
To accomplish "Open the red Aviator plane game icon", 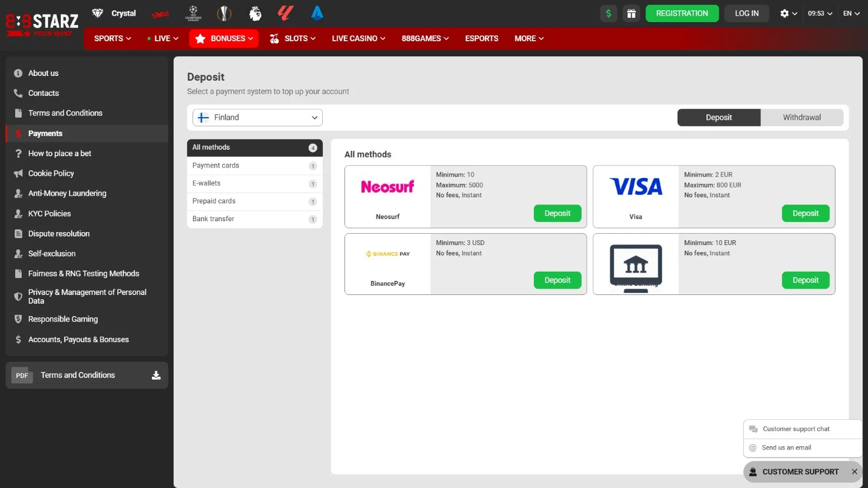I will [x=160, y=14].
